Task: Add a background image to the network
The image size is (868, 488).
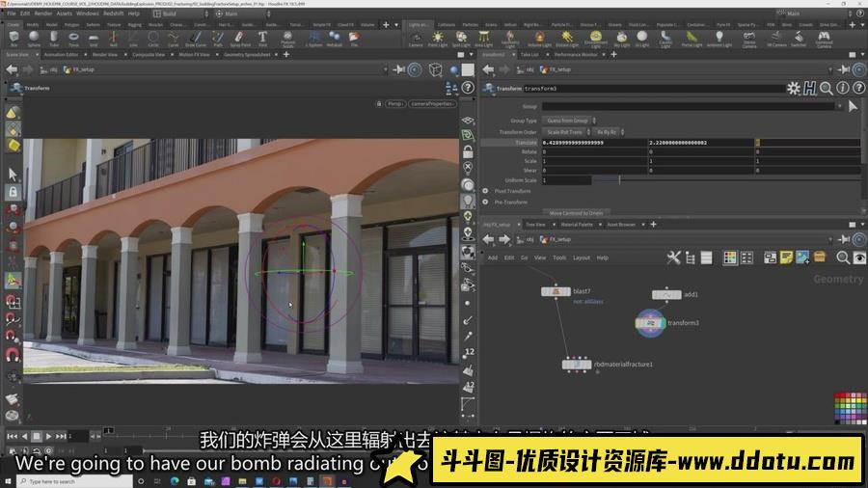Action: [802, 258]
